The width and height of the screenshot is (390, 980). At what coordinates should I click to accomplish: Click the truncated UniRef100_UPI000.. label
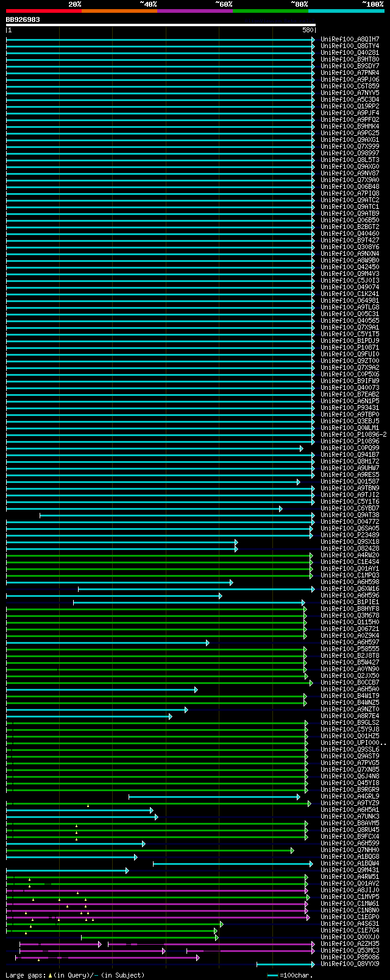coord(353,743)
